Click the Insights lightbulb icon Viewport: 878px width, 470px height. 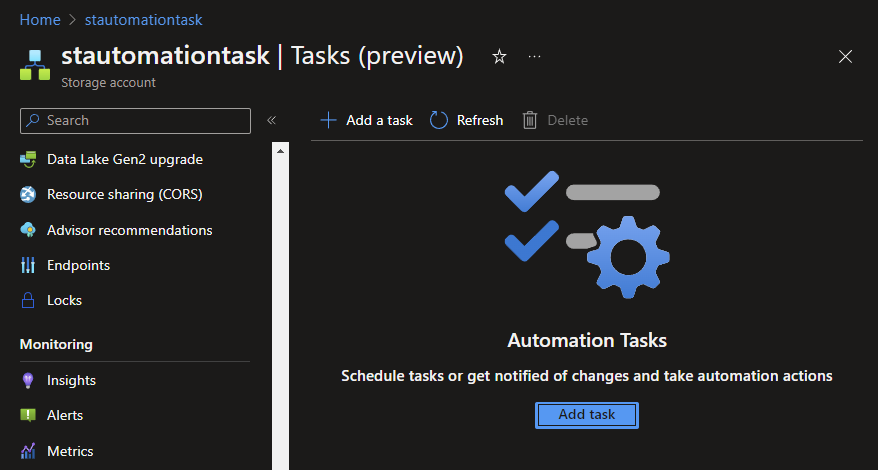(x=28, y=380)
